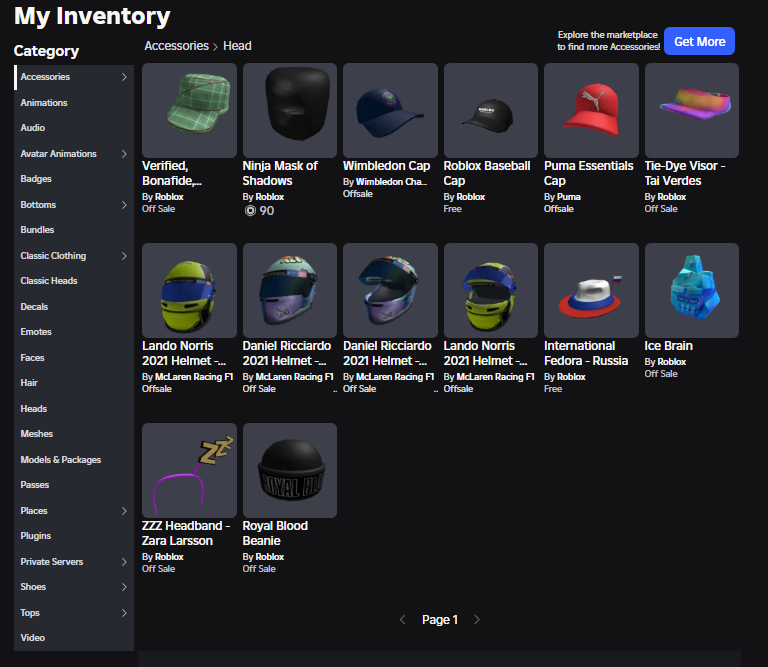
Task: Go to the previous page arrow
Action: coord(403,619)
